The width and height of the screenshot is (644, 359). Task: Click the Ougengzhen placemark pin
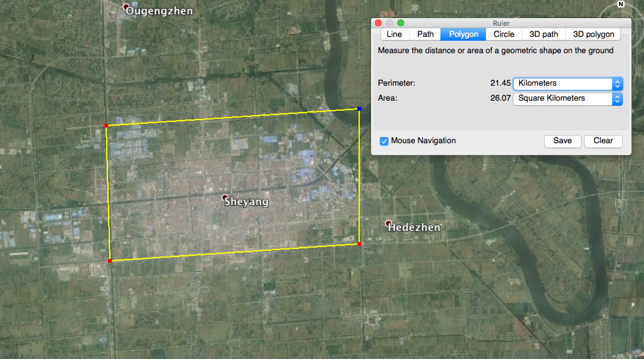pos(126,7)
